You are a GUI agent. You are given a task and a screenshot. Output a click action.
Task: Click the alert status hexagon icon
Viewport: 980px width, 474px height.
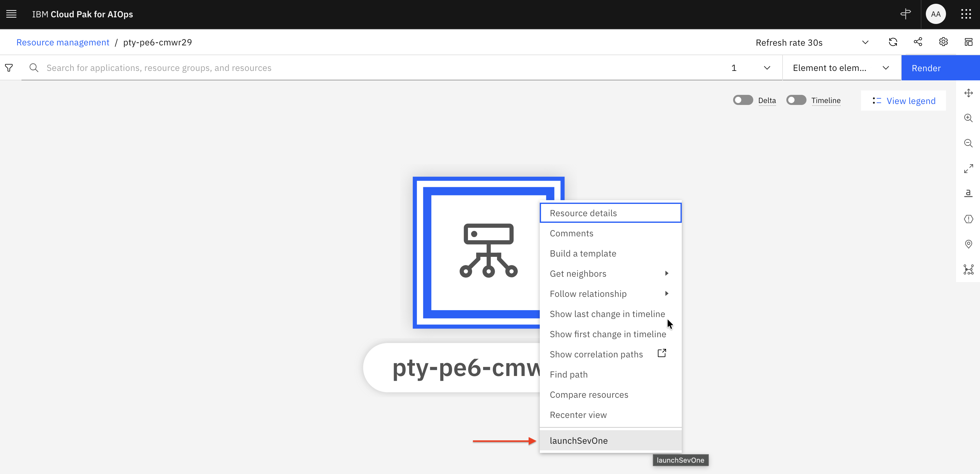968,219
